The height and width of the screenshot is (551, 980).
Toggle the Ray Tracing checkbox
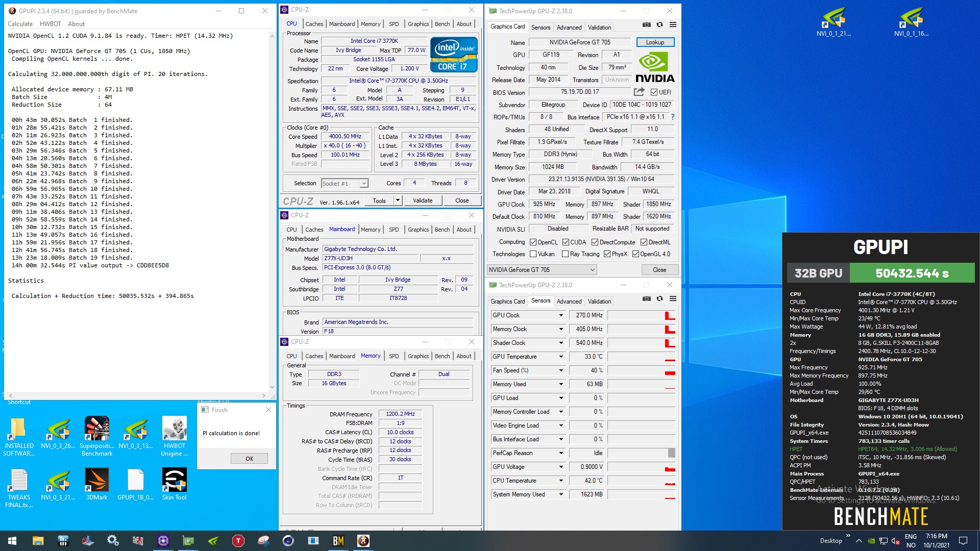(565, 254)
